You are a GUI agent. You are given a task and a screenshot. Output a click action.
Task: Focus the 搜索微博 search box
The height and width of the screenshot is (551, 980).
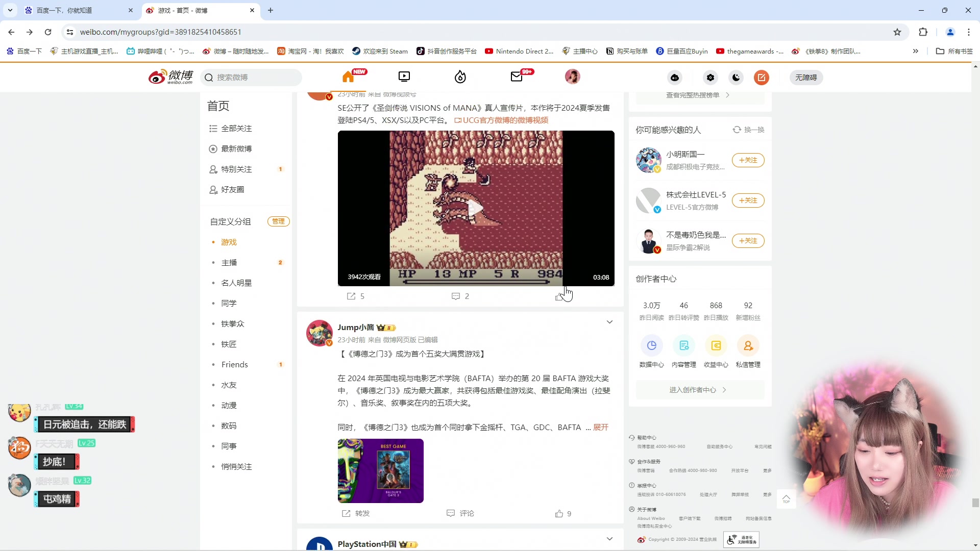click(251, 78)
